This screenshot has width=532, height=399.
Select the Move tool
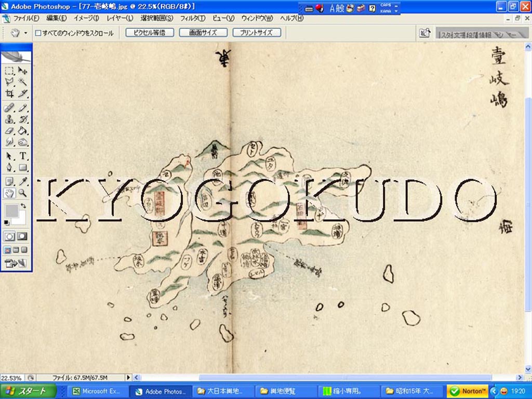tap(22, 71)
